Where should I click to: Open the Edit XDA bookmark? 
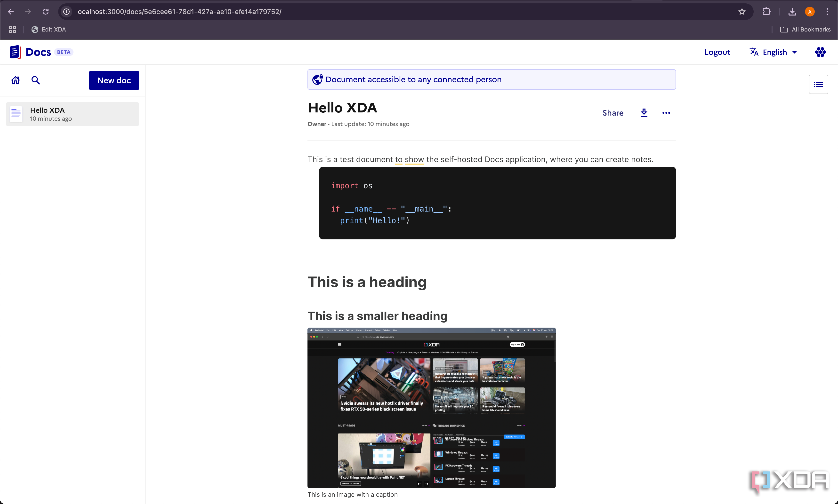point(48,30)
